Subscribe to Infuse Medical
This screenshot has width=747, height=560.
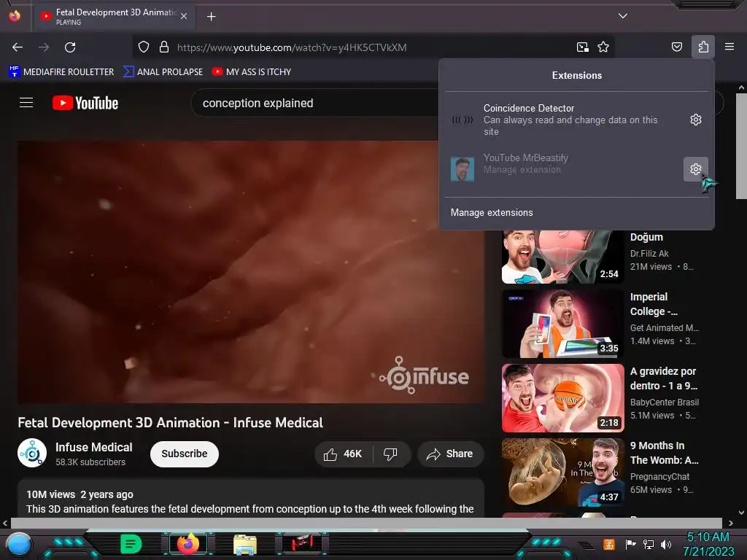coord(185,454)
